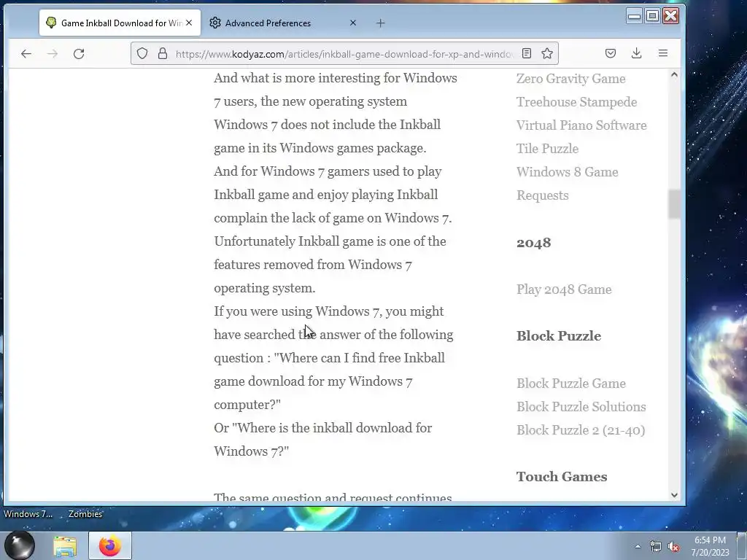Open a new tab with the plus button
This screenshot has height=560, width=747.
tap(380, 23)
